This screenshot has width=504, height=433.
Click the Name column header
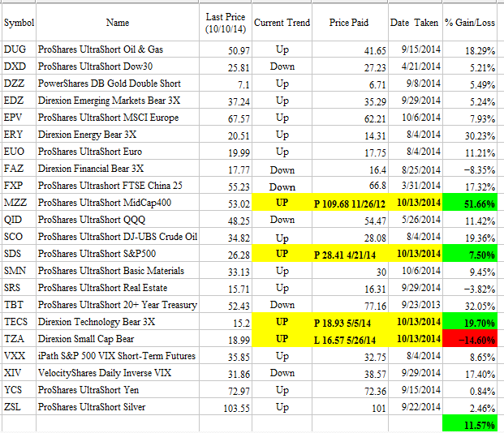pyautogui.click(x=118, y=23)
